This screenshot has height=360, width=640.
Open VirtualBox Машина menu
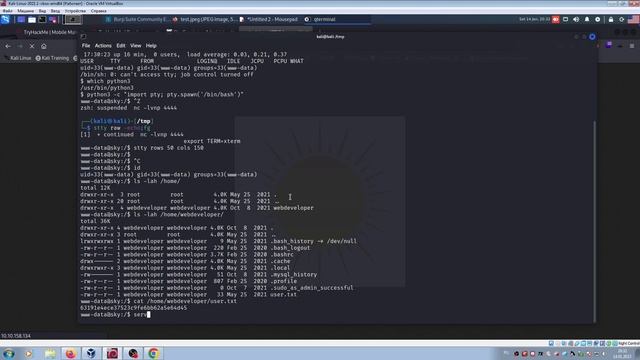click(26, 11)
